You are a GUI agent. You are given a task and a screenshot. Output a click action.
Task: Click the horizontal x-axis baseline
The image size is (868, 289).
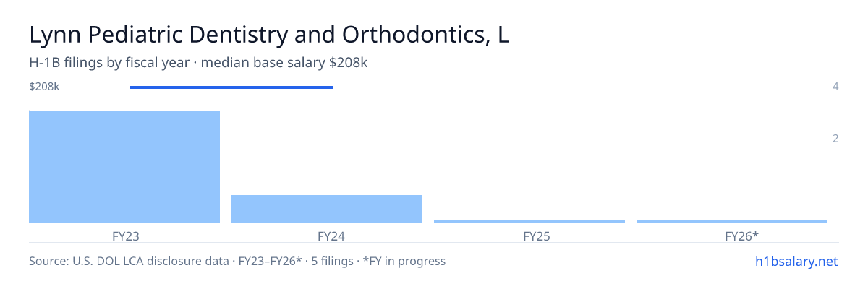pyautogui.click(x=434, y=243)
